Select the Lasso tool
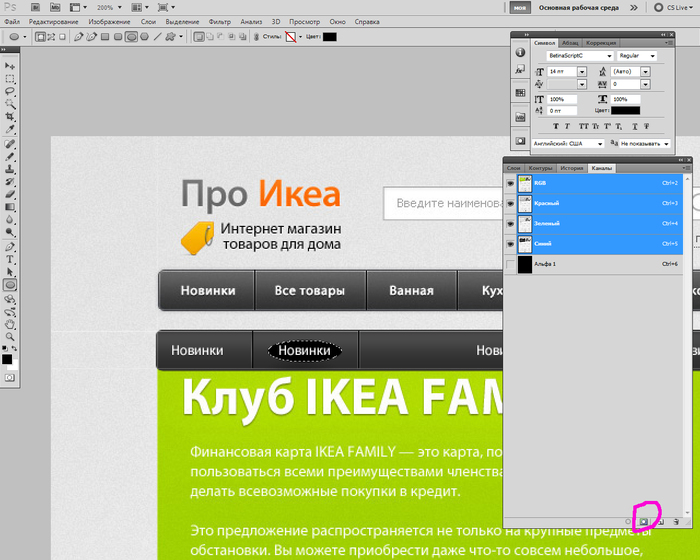The image size is (700, 560). [x=10, y=92]
